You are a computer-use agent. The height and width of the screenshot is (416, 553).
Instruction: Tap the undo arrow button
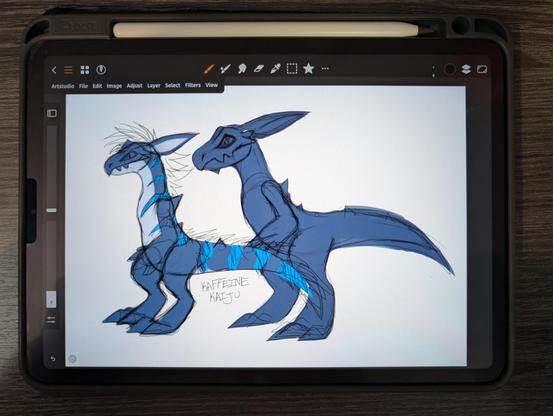(x=53, y=359)
